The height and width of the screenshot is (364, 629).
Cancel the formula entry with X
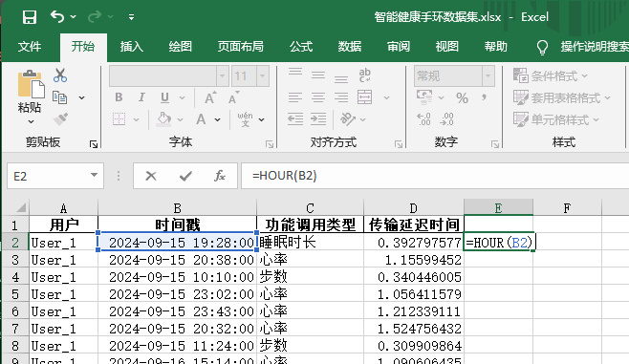pyautogui.click(x=151, y=176)
